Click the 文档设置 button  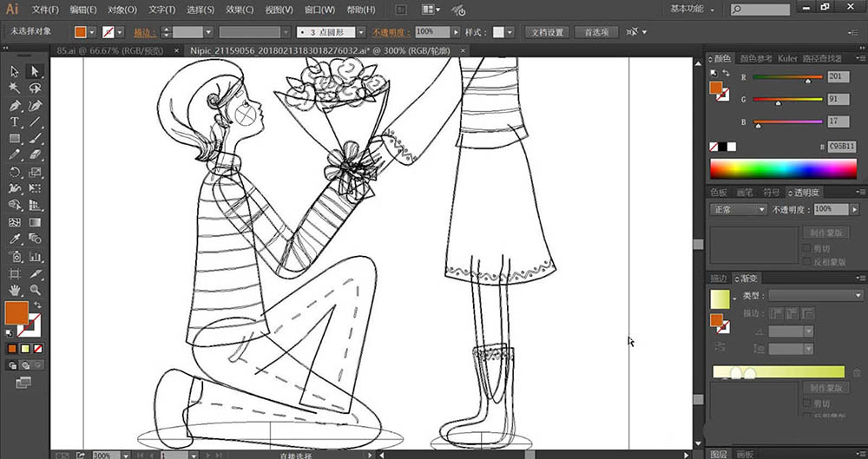tap(547, 32)
